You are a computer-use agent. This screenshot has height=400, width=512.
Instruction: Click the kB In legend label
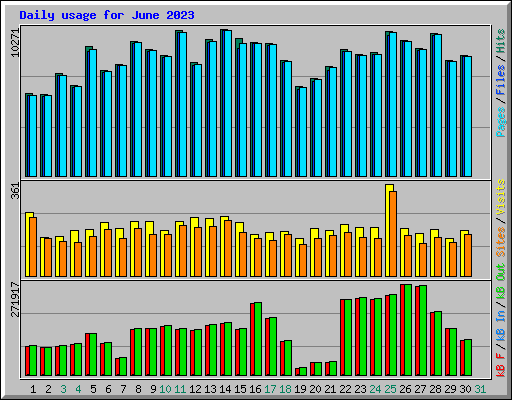501,325
